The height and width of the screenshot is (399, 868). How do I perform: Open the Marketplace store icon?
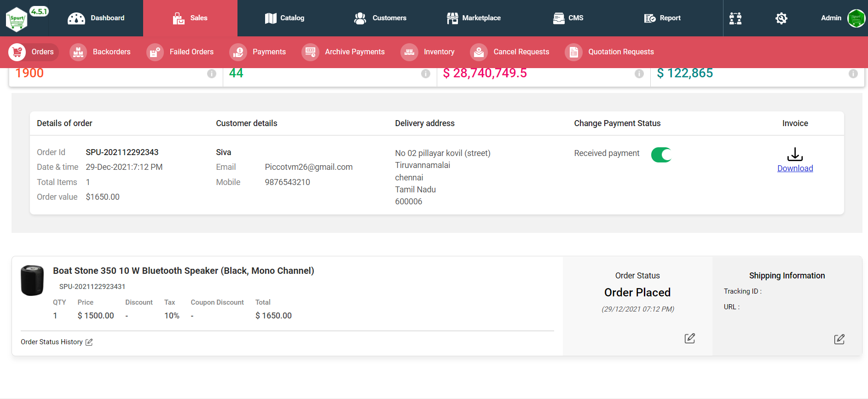452,18
